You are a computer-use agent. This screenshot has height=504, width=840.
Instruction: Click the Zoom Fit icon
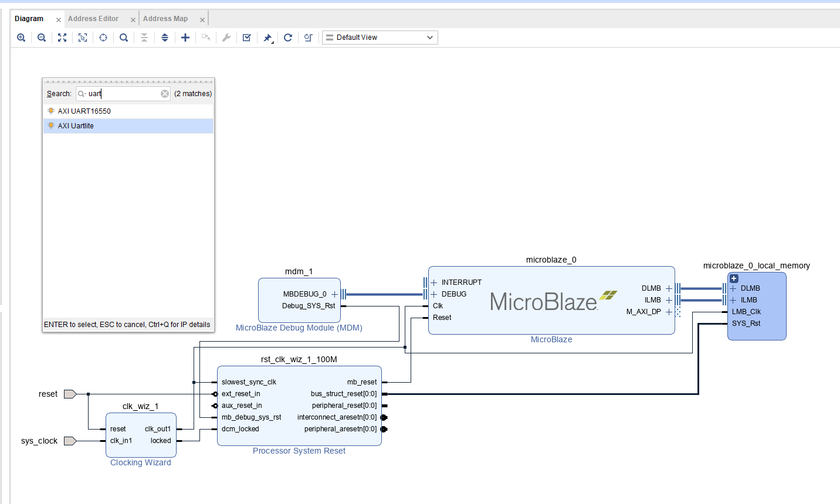click(62, 38)
